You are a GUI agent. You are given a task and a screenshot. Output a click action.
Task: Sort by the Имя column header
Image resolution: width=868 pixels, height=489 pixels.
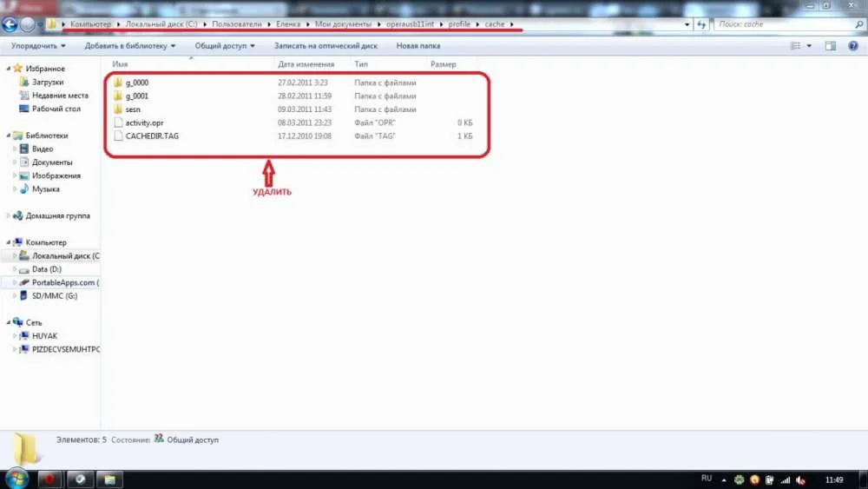pos(120,64)
